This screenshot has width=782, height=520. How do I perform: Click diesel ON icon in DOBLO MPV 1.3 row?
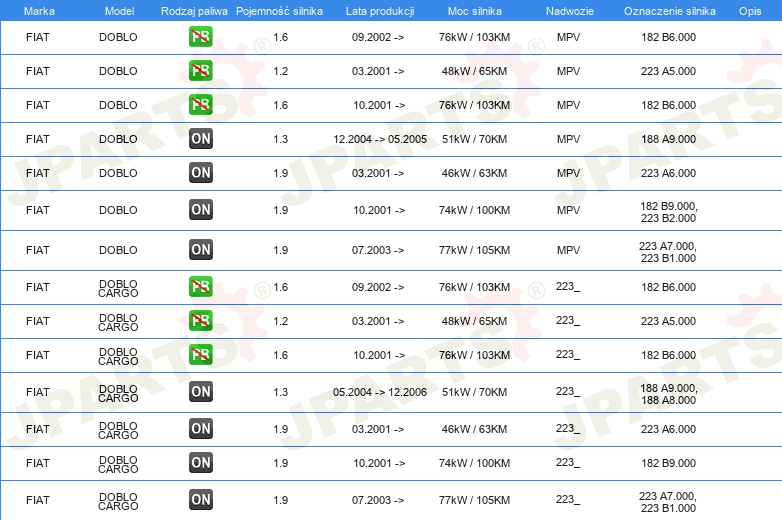[200, 139]
